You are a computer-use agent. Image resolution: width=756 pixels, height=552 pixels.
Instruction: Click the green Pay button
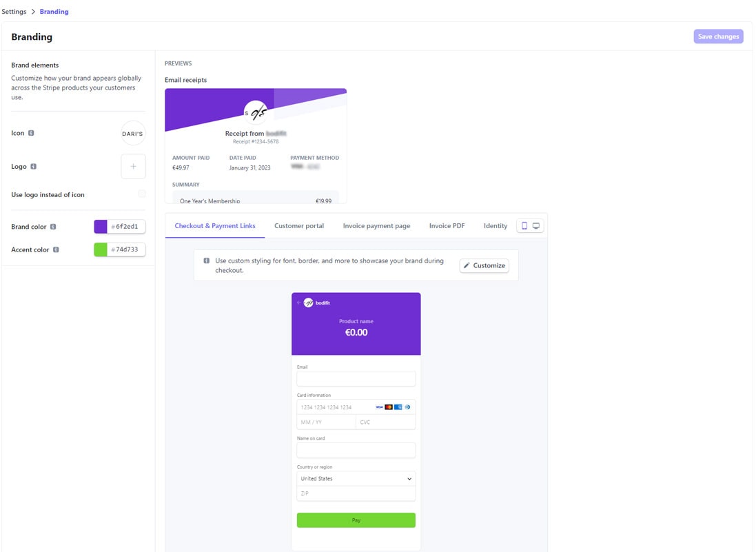pyautogui.click(x=356, y=520)
